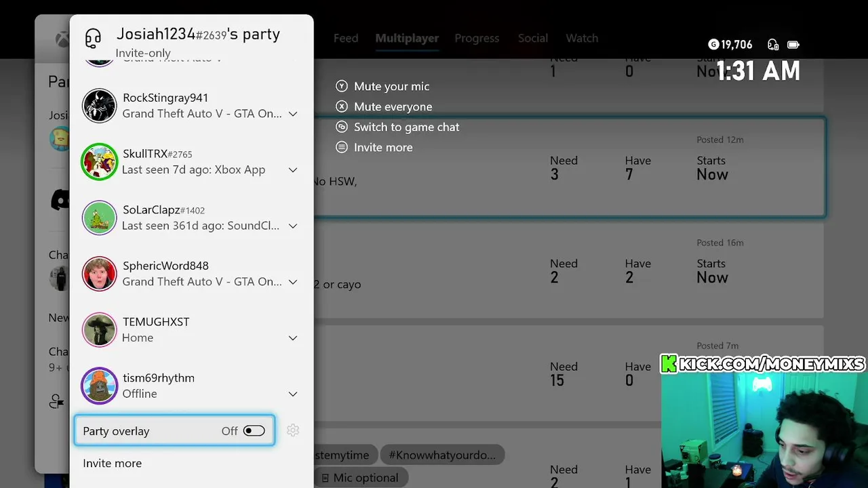Screen dimensions: 868x488
Task: Select the RockStingray941 name text
Action: click(165, 98)
